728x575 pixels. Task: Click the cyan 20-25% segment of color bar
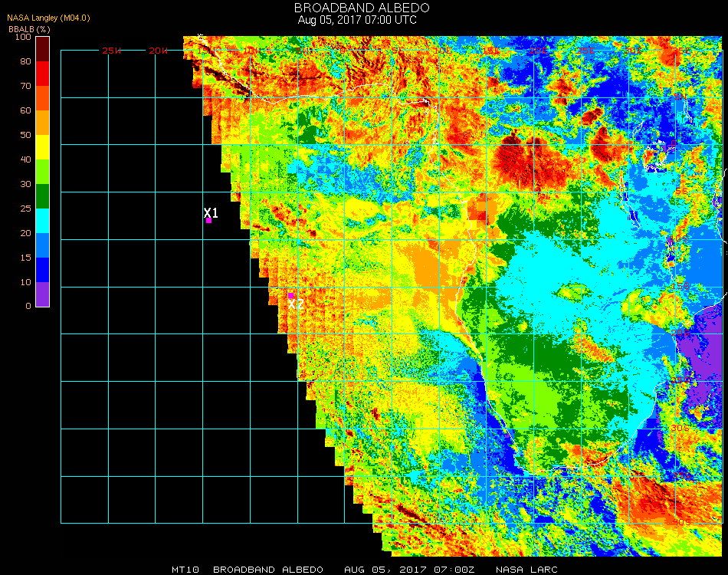click(x=43, y=220)
